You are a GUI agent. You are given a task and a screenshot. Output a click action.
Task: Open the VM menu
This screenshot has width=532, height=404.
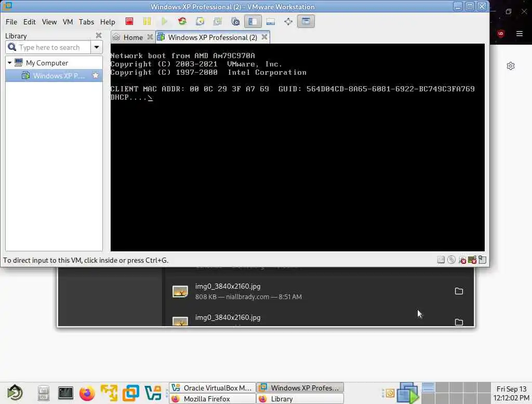click(68, 22)
